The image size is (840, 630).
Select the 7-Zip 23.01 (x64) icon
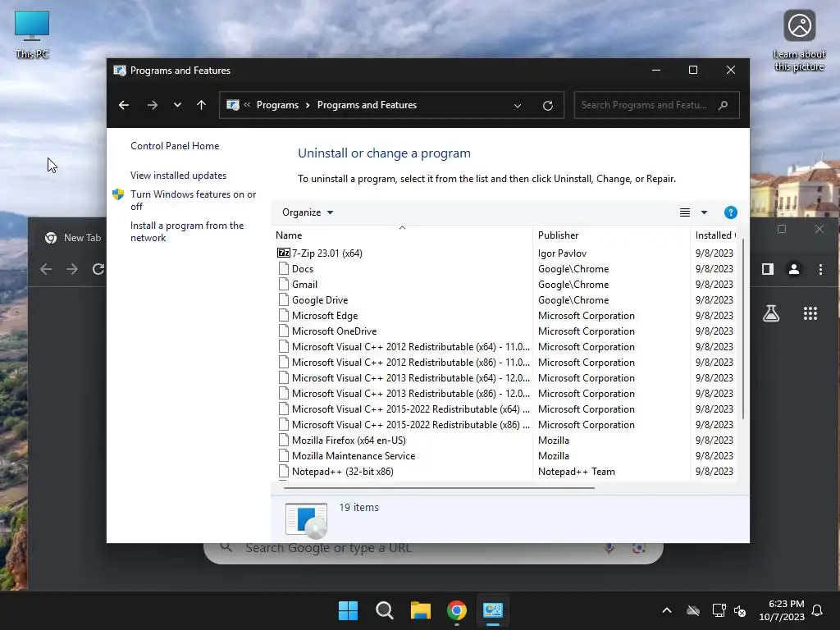click(x=283, y=253)
